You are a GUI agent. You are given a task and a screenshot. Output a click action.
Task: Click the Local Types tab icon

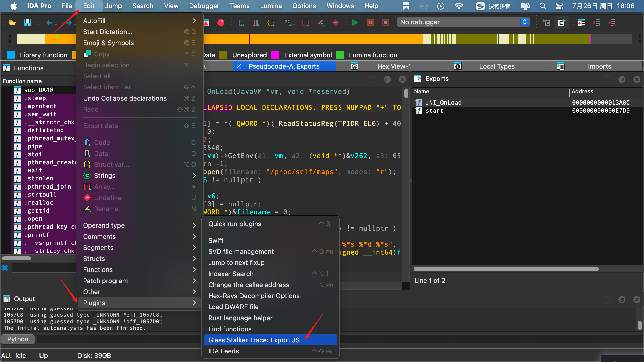458,66
